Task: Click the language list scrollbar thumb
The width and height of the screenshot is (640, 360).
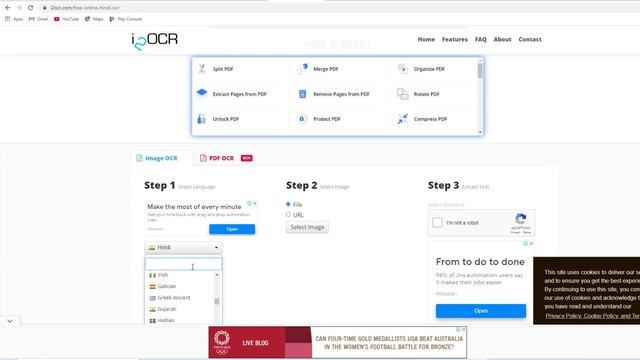Action: [x=217, y=301]
